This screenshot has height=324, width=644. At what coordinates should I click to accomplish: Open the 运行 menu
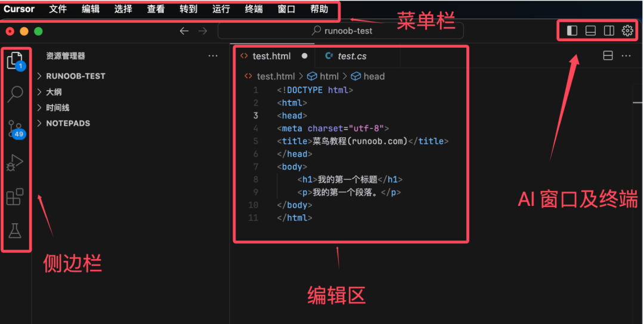(221, 9)
